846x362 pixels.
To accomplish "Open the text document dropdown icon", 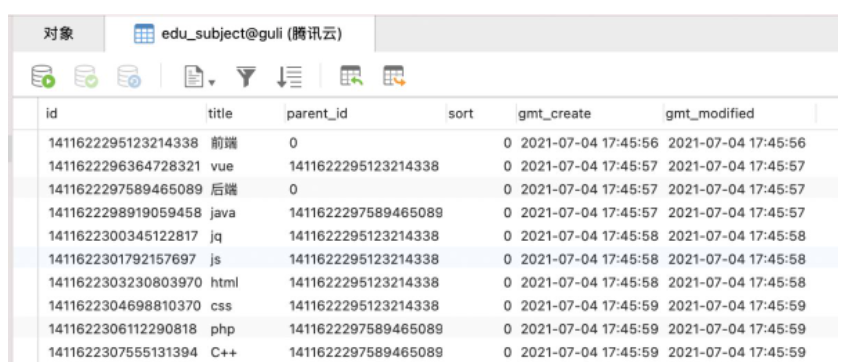I will [x=199, y=77].
